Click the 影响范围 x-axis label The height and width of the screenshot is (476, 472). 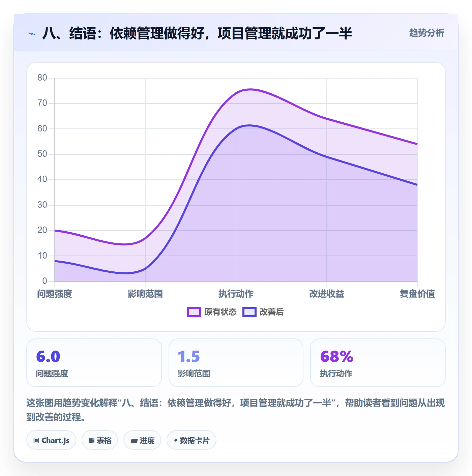point(145,294)
